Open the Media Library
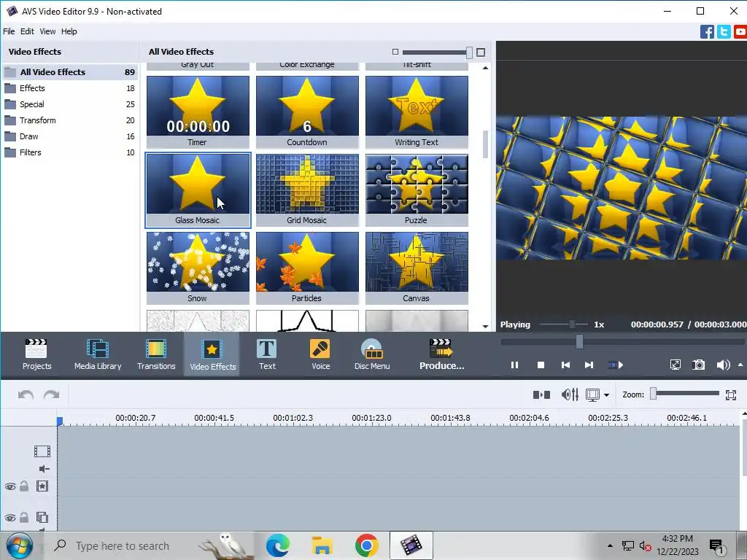Image resolution: width=747 pixels, height=560 pixels. pyautogui.click(x=98, y=354)
